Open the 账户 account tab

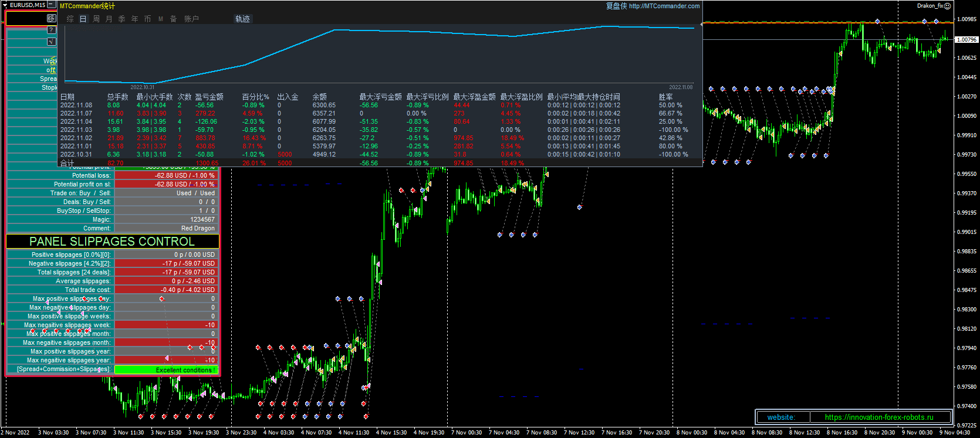(x=191, y=19)
